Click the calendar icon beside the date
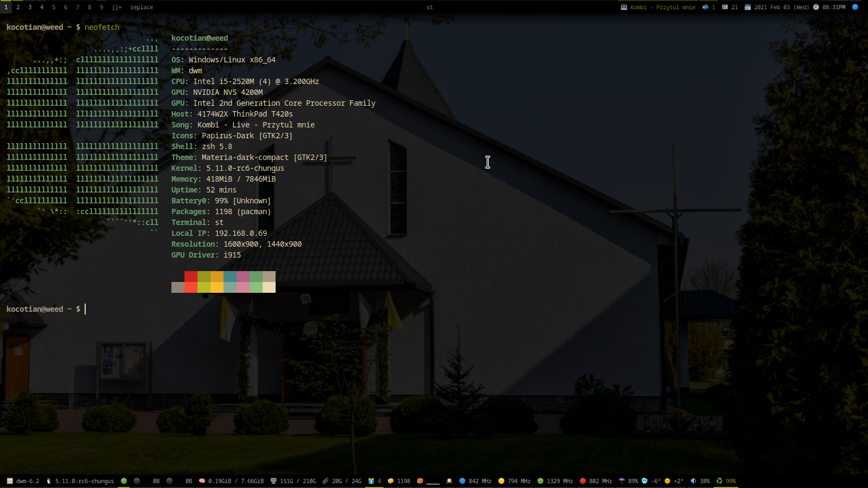 click(748, 7)
